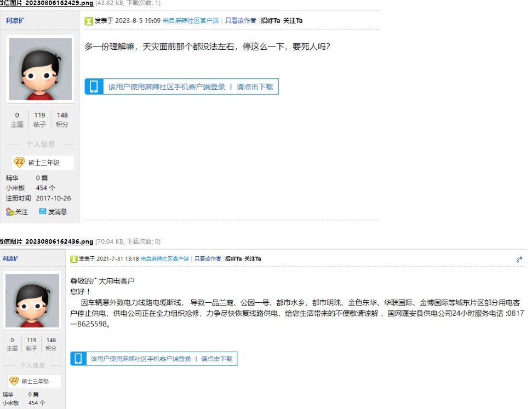532x409 pixels.
Task: Click 招呼Ta in the 2023-8-5 post header
Action: coord(270,21)
